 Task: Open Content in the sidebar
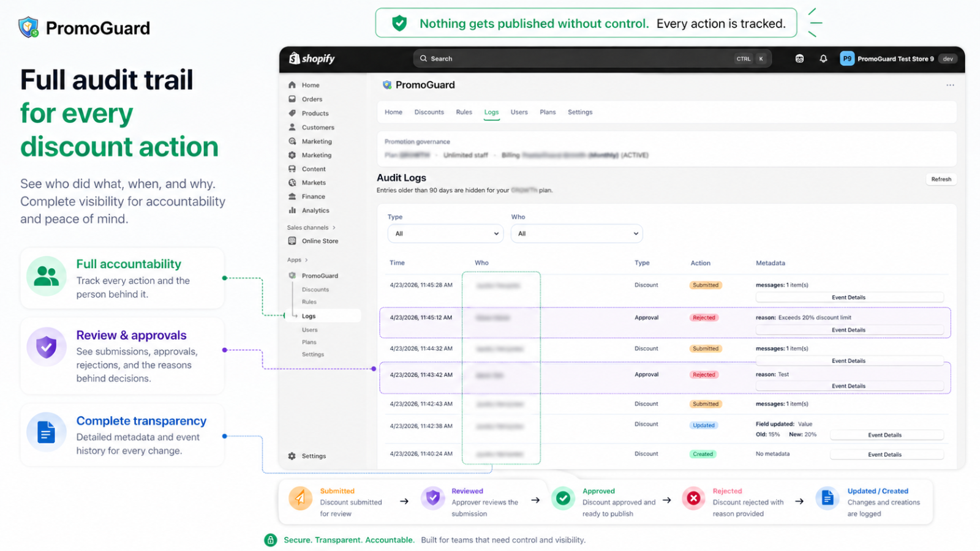314,169
